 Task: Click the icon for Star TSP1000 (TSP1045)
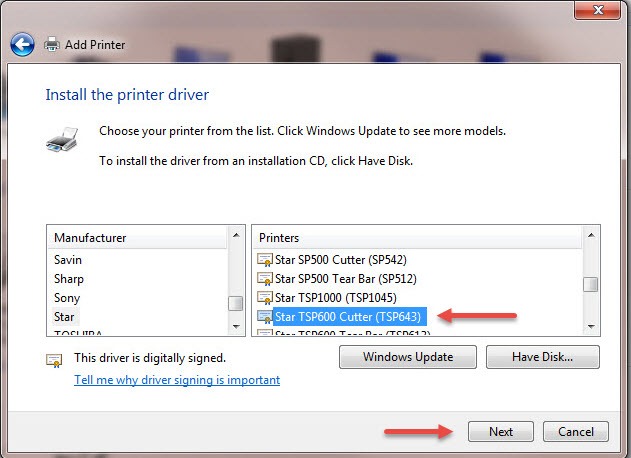(x=265, y=297)
